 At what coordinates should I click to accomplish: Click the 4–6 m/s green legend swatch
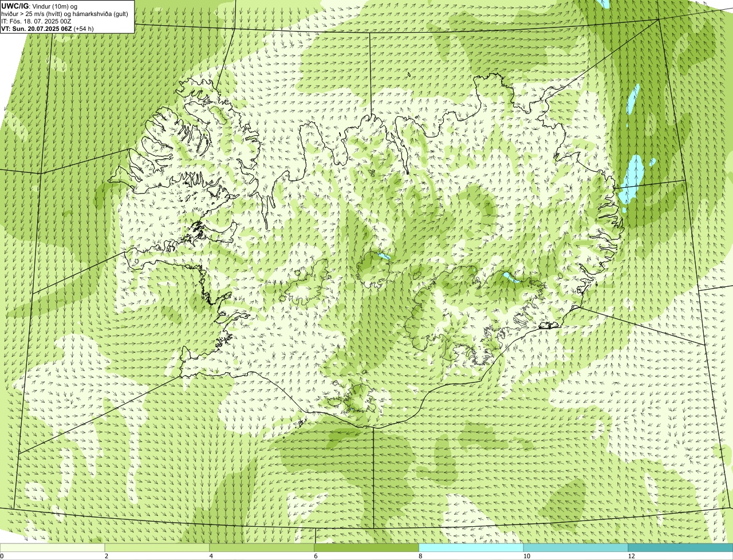(x=262, y=548)
